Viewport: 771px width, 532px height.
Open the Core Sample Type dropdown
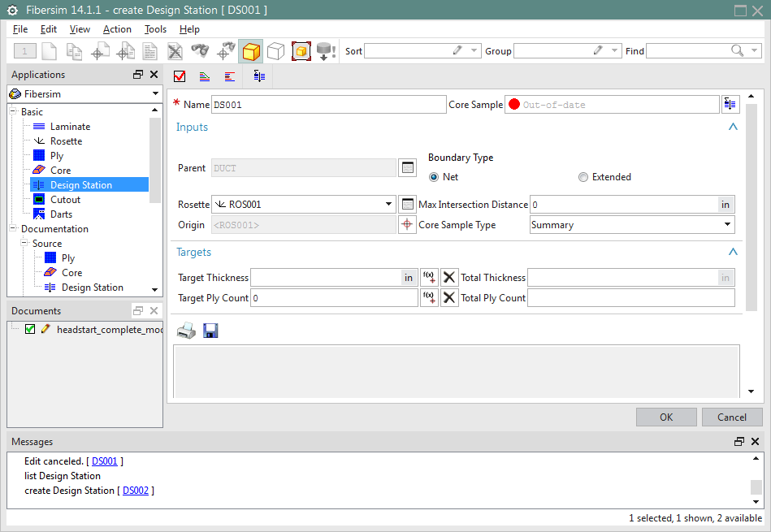coord(726,225)
